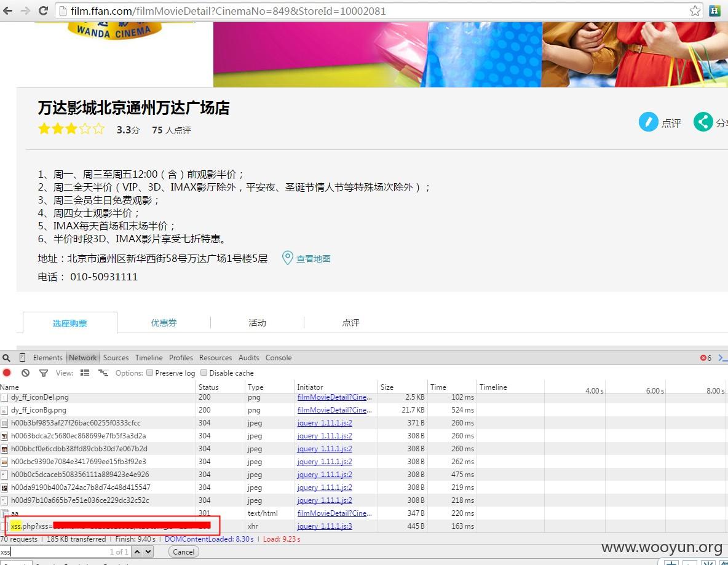Open initiator link for dy_ff_iconDel.png
728x565 pixels.
coord(334,397)
